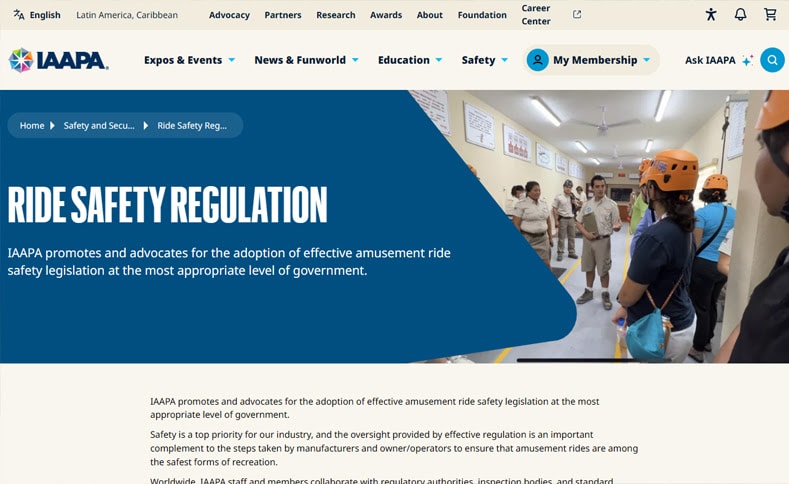Open the My Membership dropdown arrow
789x484 pixels.
click(647, 60)
